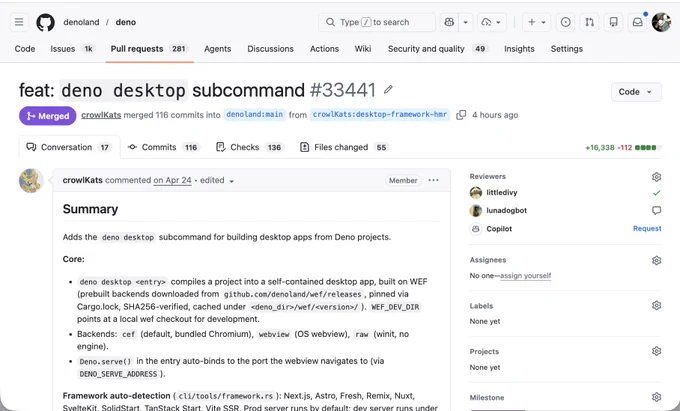Open Milestone settings gear
The width and height of the screenshot is (680, 411).
[656, 397]
